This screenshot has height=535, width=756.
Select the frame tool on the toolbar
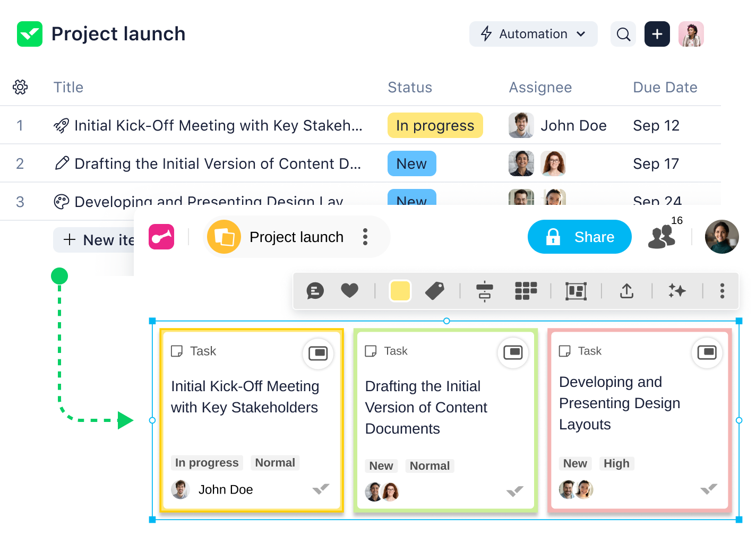(575, 291)
